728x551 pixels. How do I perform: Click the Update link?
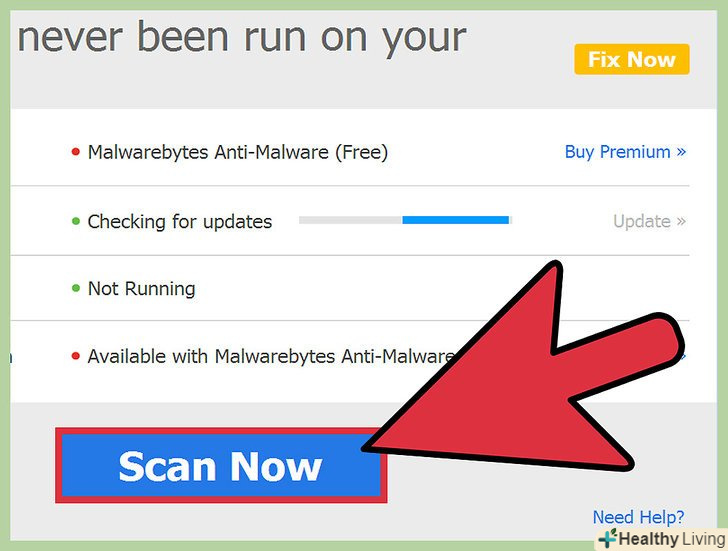click(x=649, y=221)
